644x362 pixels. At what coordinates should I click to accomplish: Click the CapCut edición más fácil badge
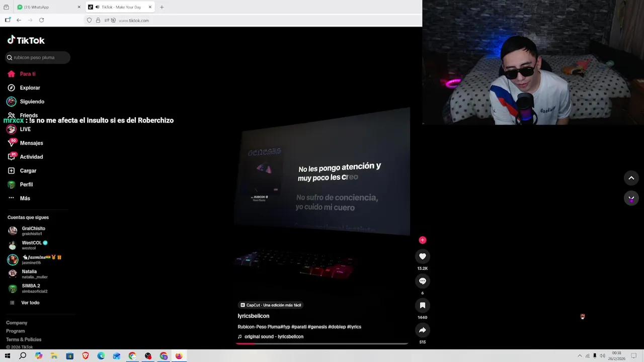pos(271,305)
